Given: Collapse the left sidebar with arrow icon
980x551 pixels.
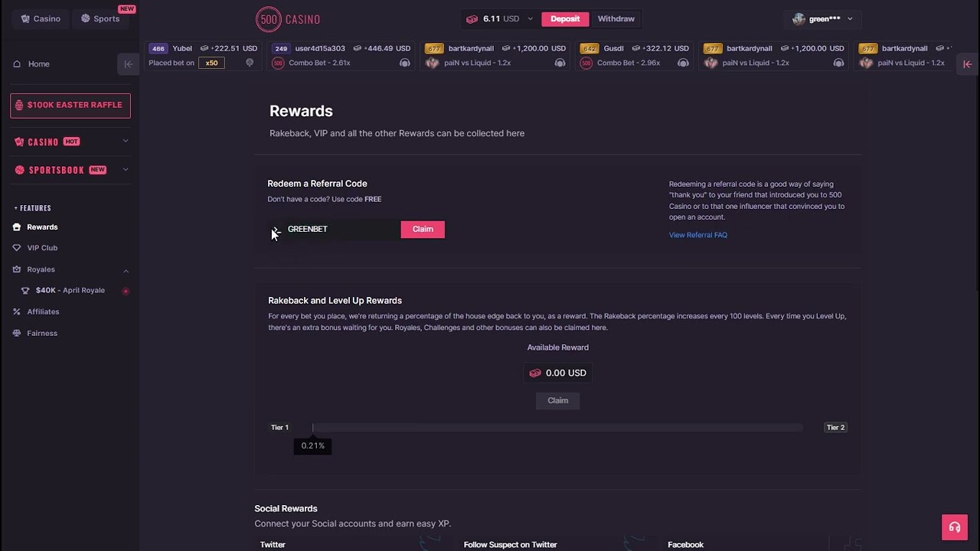Looking at the screenshot, I should [128, 64].
